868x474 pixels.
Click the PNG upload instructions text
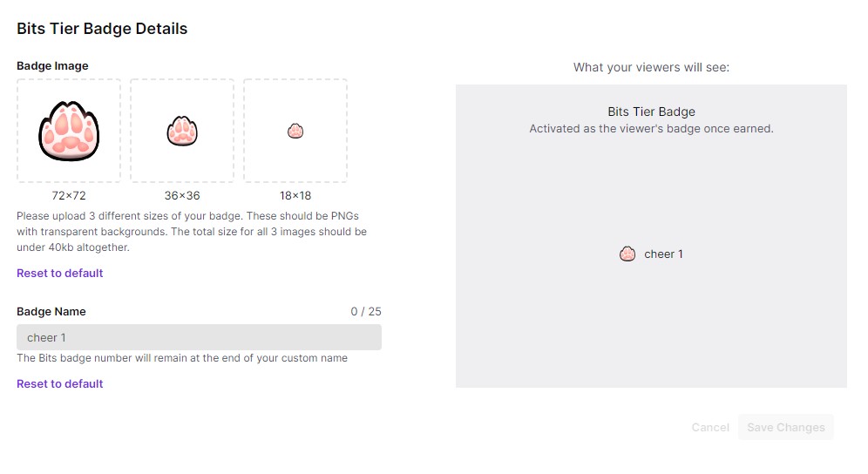(x=192, y=232)
